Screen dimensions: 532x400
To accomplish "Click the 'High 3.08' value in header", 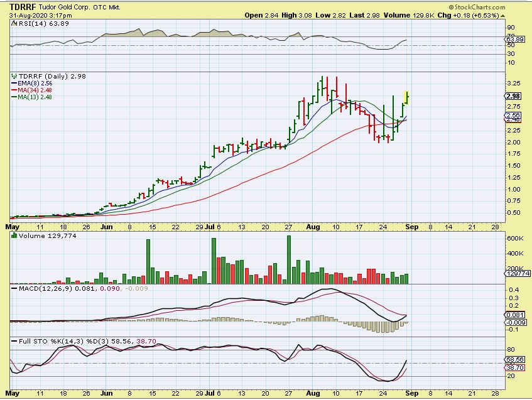I will 296,15.
